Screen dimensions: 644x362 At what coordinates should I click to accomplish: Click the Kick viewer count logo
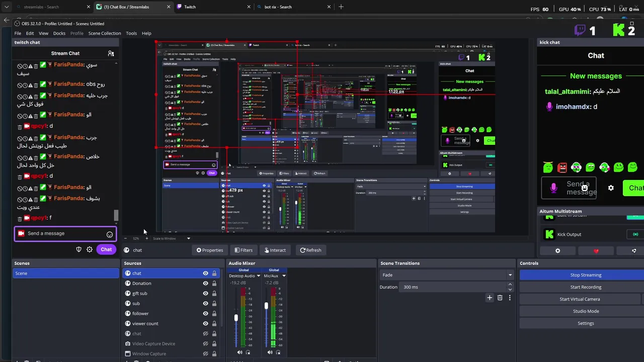[619, 30]
